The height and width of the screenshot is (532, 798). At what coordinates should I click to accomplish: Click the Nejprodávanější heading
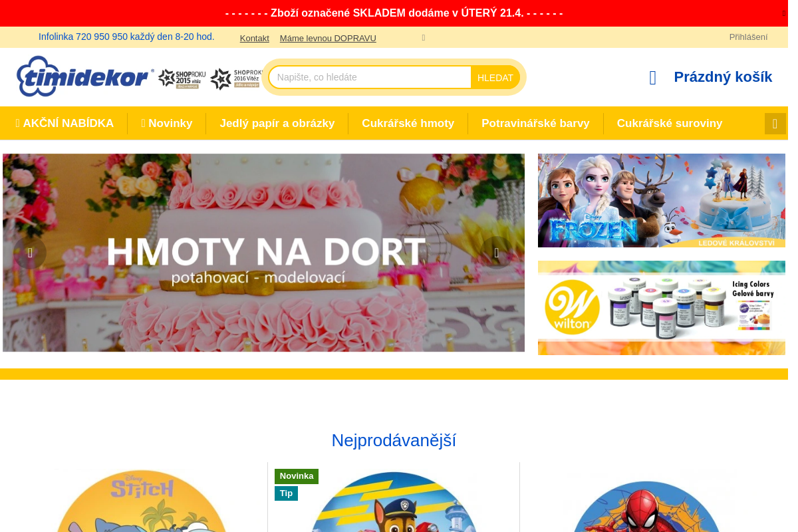pyautogui.click(x=394, y=440)
